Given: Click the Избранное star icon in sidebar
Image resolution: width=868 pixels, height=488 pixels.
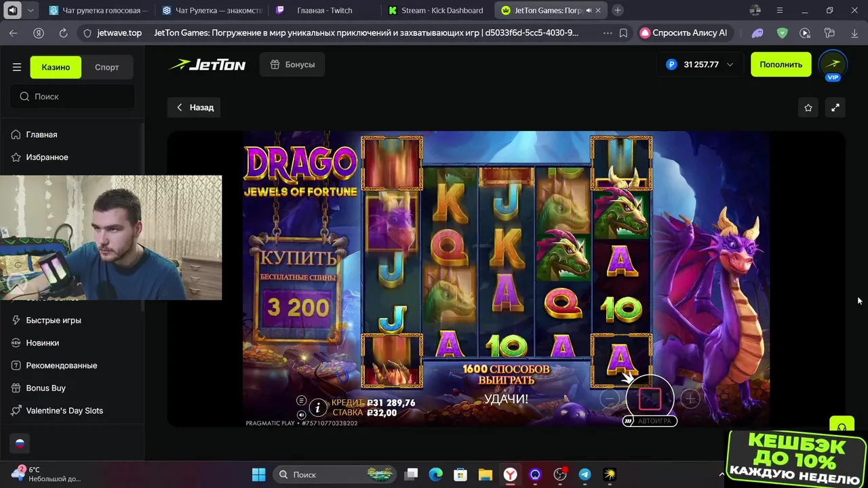Looking at the screenshot, I should tap(16, 157).
